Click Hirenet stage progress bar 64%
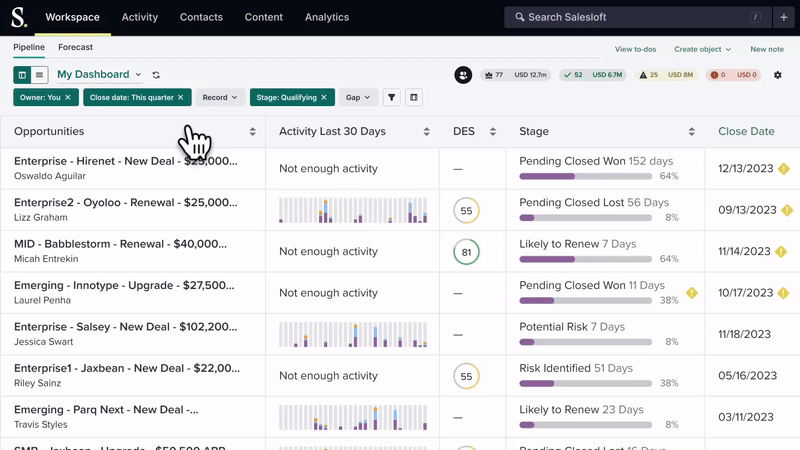The width and height of the screenshot is (800, 450). pyautogui.click(x=586, y=177)
